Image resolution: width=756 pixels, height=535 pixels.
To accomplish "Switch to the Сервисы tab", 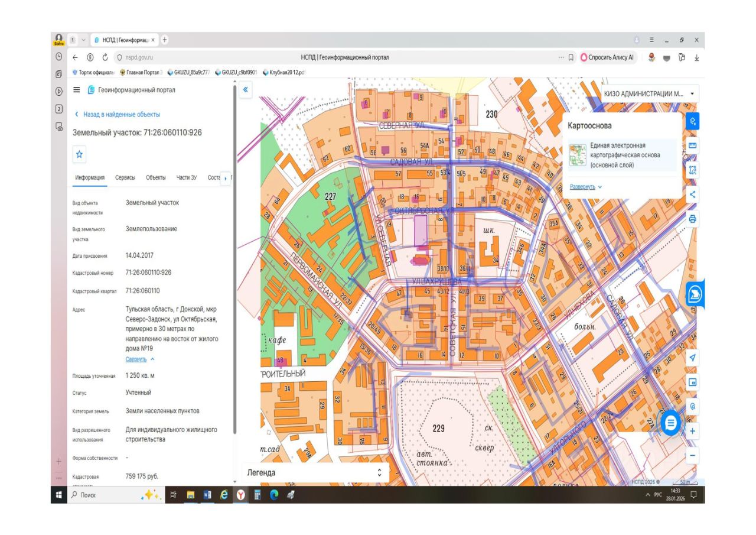I will [x=125, y=177].
